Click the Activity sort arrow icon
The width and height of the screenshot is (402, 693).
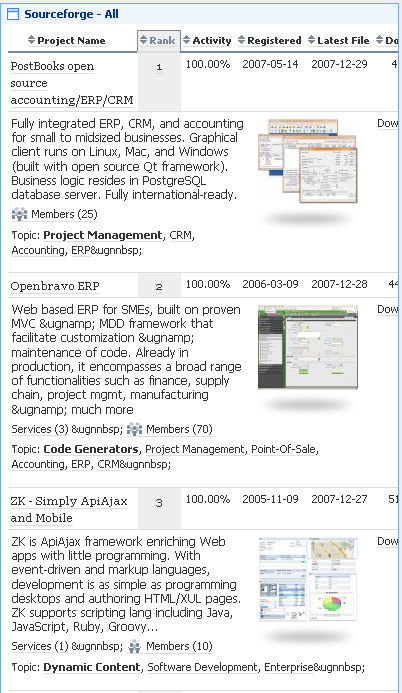pyautogui.click(x=186, y=40)
